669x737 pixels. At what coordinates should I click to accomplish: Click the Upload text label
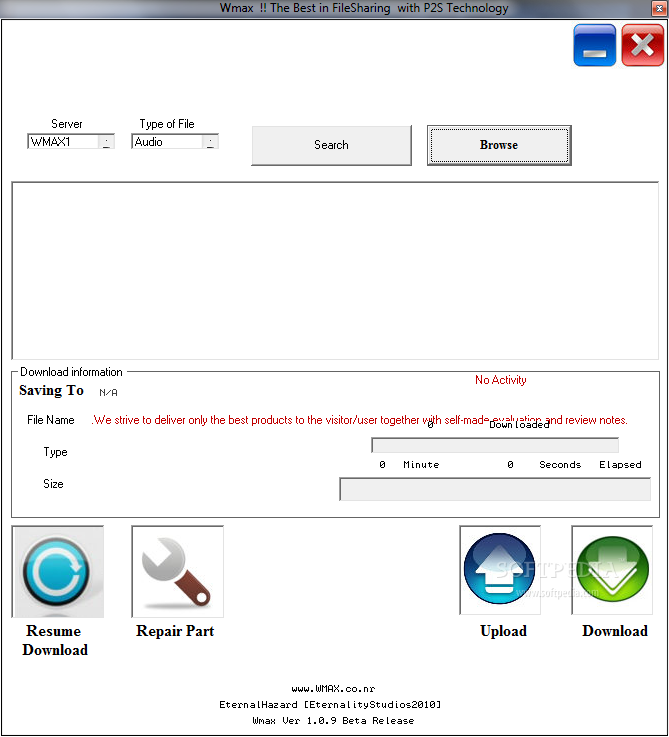(x=503, y=631)
